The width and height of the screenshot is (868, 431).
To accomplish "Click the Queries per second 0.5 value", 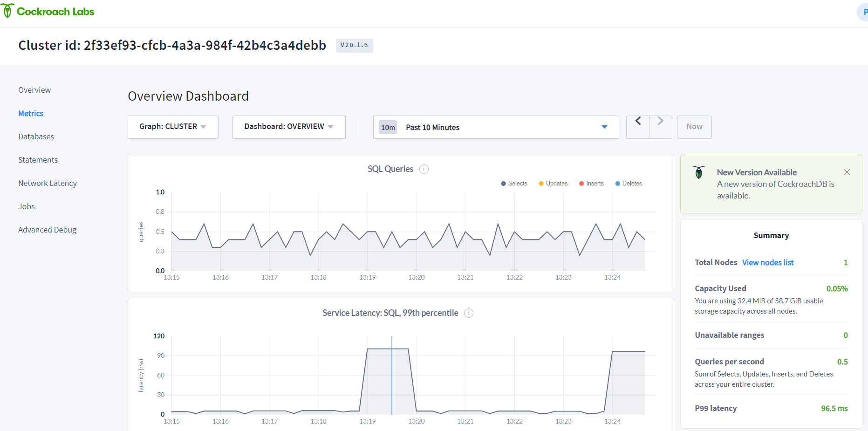I will pyautogui.click(x=842, y=362).
